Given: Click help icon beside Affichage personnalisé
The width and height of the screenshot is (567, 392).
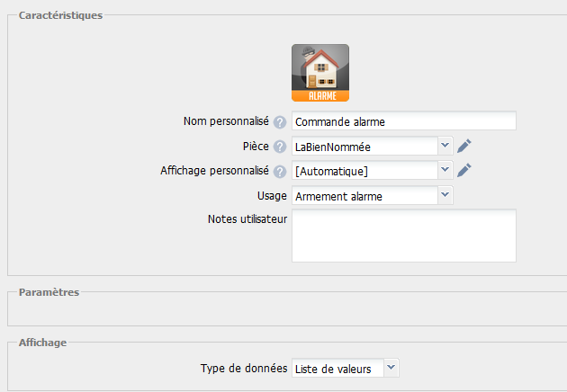Looking at the screenshot, I should coord(280,171).
